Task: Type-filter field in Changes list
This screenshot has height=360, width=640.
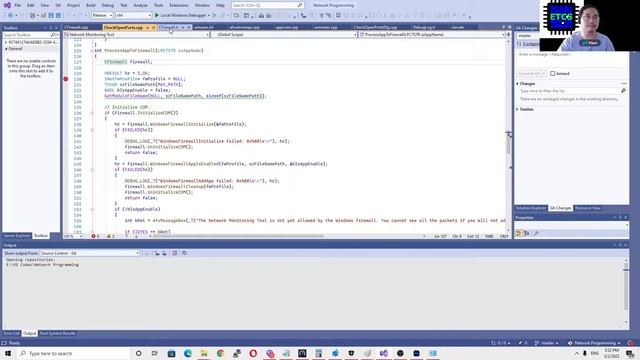Action: 569,91
